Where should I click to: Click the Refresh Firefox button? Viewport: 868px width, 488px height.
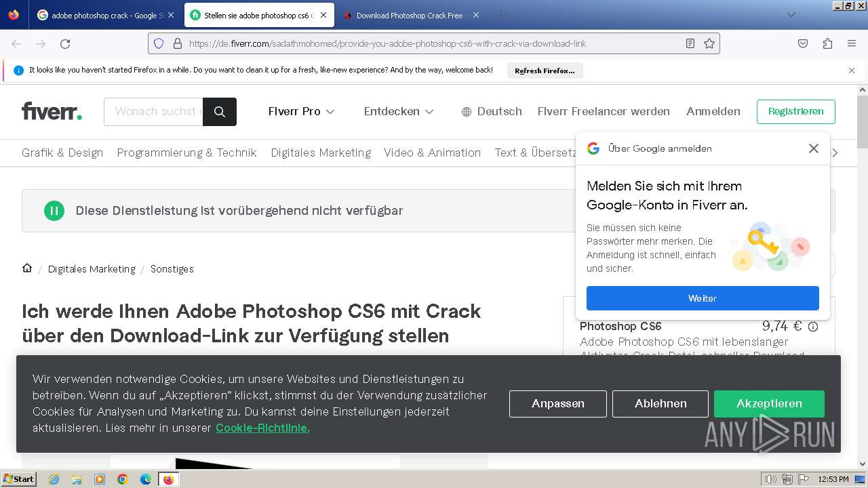tap(545, 70)
